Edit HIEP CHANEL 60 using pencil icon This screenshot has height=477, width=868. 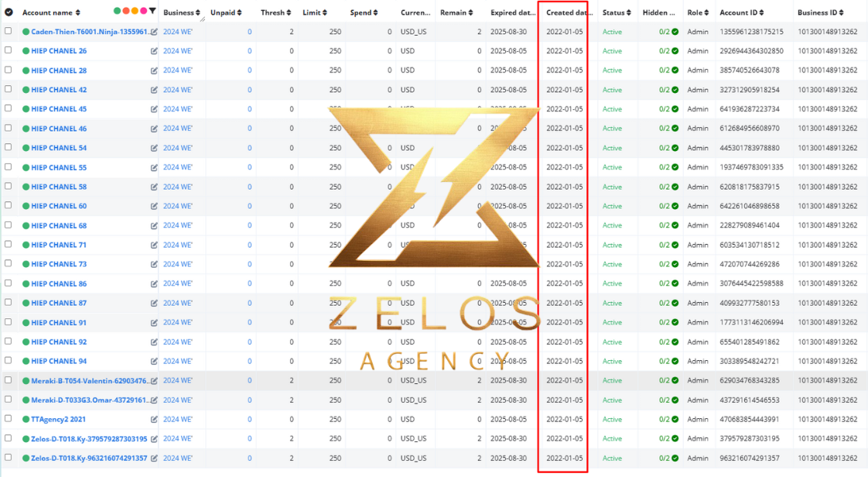click(x=154, y=206)
